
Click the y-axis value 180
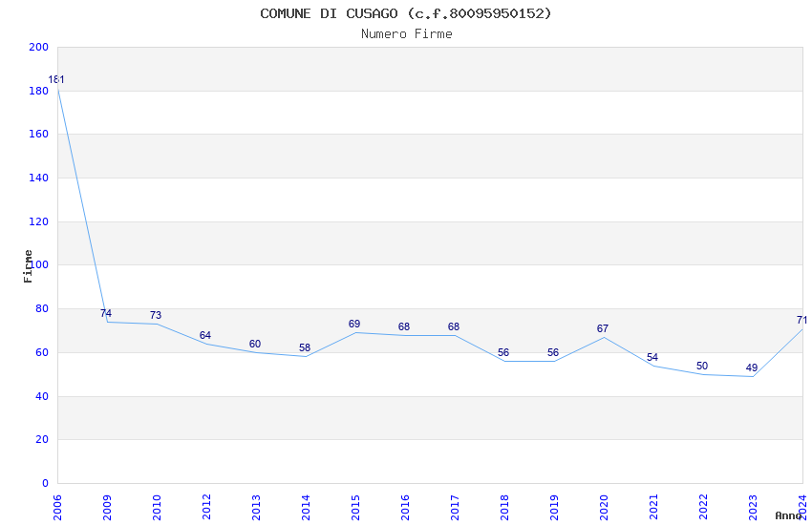(x=38, y=91)
